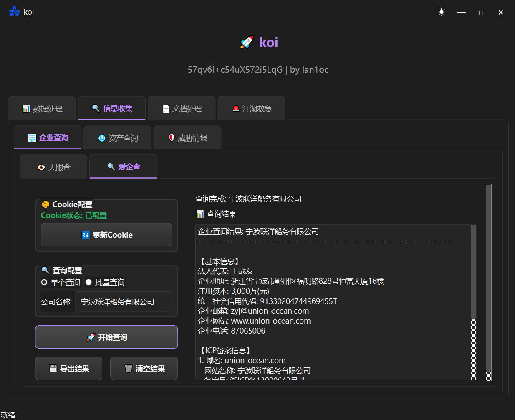Click the koi app logo in title bar
515x420 pixels.
click(x=14, y=12)
